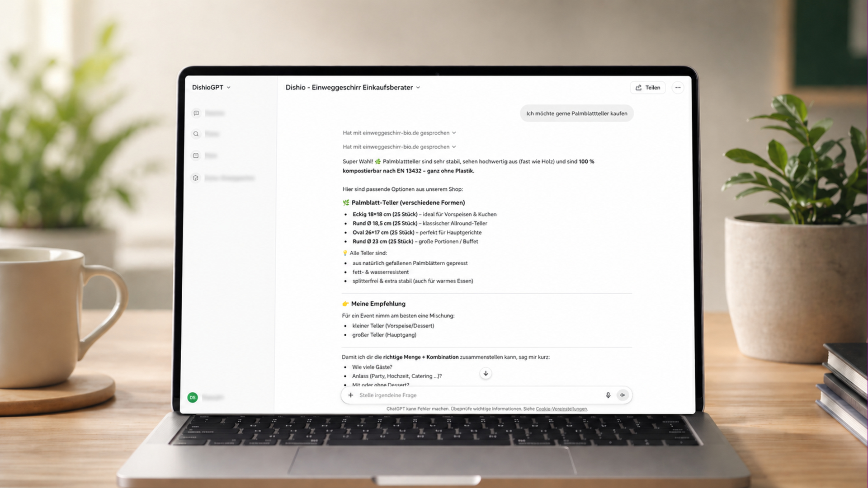Screen dimensions: 868x488
Task: Expand the second 'Hat mit einweggeschirr-bio.de gesprochen' row
Action: coord(399,147)
